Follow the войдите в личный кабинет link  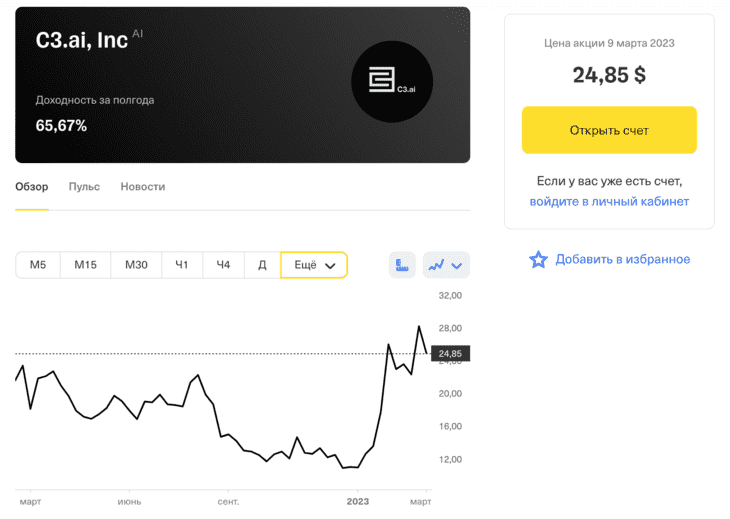tap(609, 202)
